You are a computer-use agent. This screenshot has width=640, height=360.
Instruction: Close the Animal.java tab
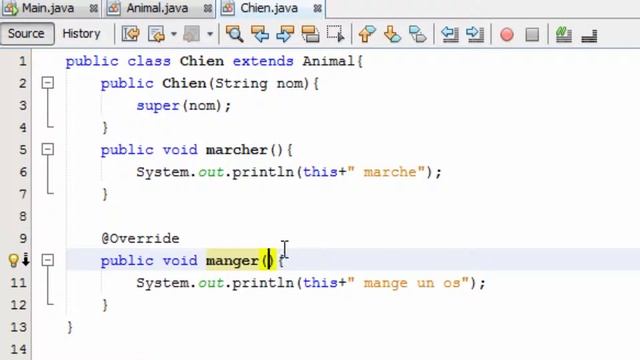click(208, 9)
